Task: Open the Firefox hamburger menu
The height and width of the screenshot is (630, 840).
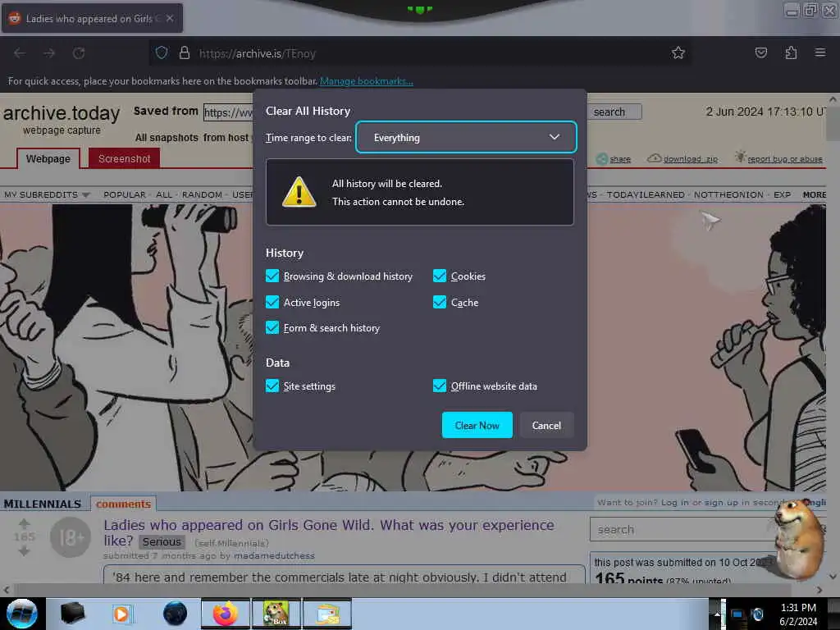Action: click(820, 52)
